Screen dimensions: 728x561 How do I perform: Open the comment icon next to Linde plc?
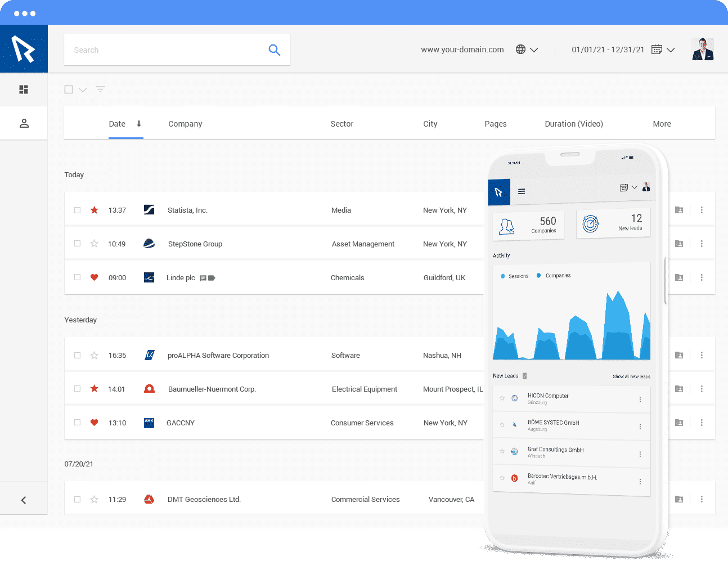click(x=203, y=278)
